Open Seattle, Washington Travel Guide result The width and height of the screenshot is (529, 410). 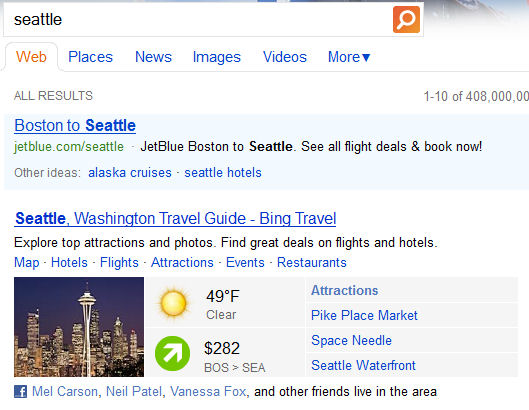(175, 219)
